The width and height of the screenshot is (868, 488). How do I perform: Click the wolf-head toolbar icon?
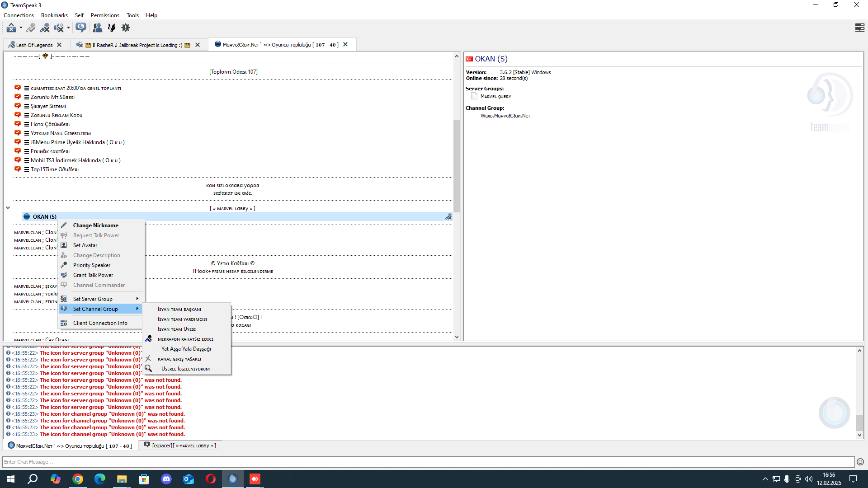[112, 28]
